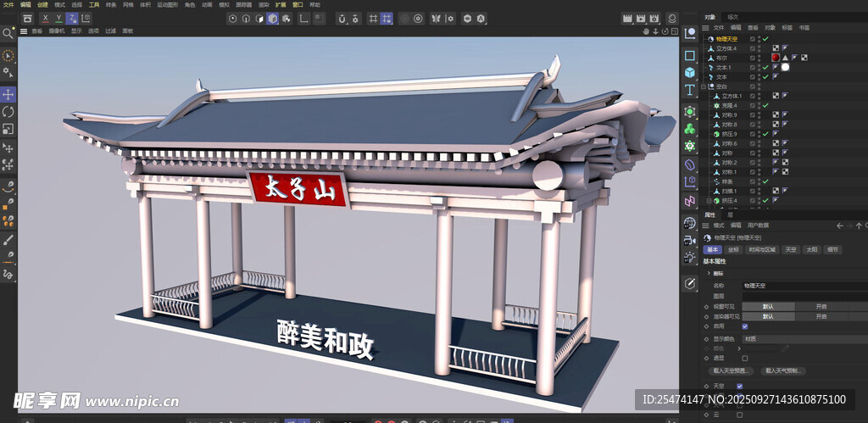The height and width of the screenshot is (423, 868).
Task: Click the Cube primitive icon
Action: (x=690, y=74)
